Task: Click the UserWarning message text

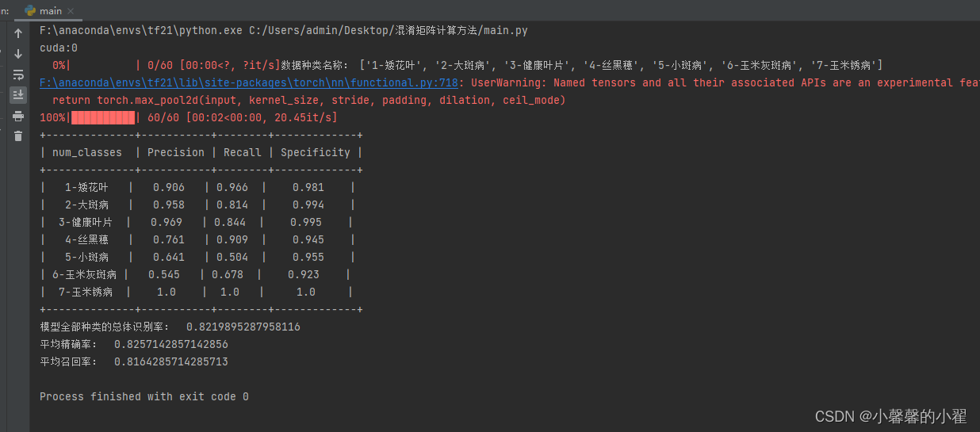Action: click(x=725, y=82)
